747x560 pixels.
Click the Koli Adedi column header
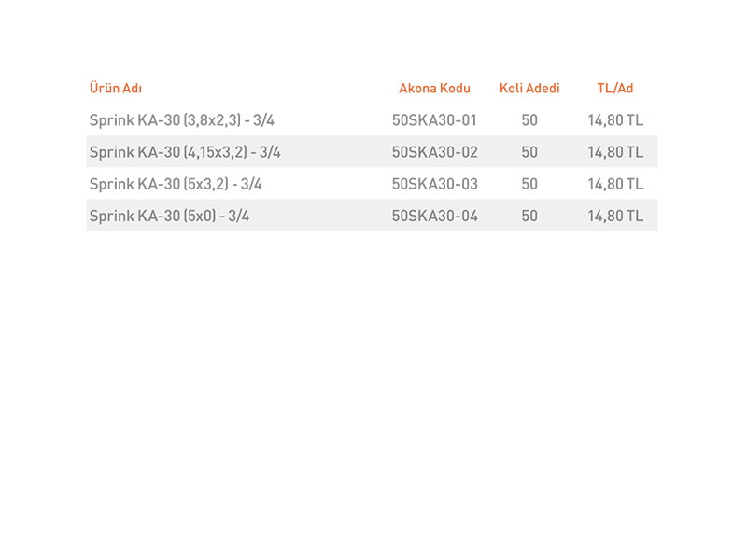click(x=529, y=88)
